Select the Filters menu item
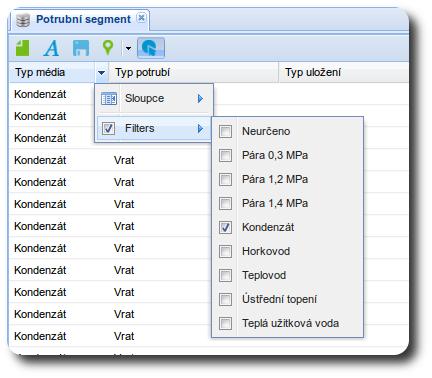 click(154, 128)
